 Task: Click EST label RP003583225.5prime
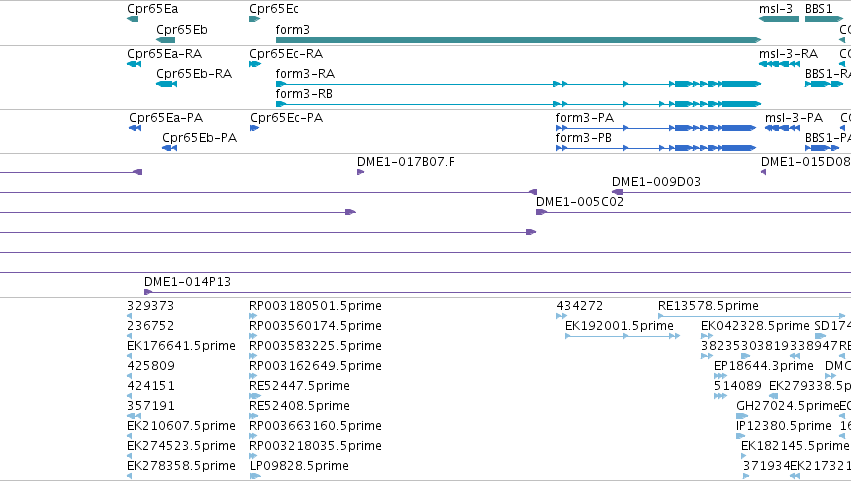[x=315, y=346]
